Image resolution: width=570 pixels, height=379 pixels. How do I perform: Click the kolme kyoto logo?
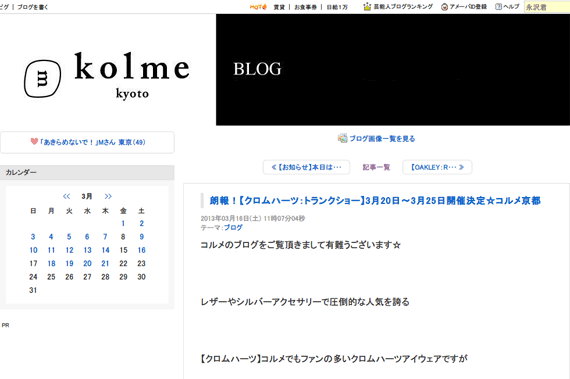107,75
